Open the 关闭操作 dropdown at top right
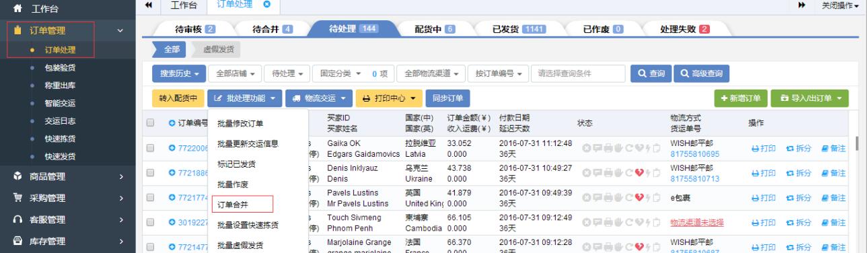Screen dimensions: 868x253 (841, 5)
